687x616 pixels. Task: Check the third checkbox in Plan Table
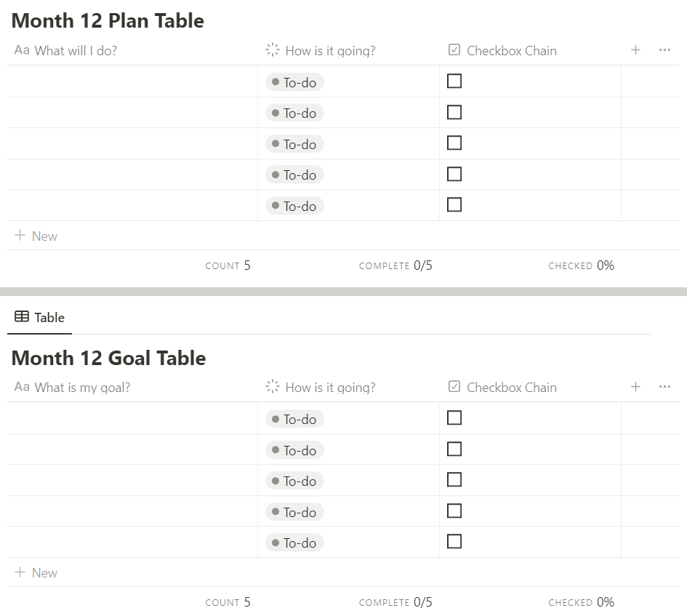(x=454, y=143)
